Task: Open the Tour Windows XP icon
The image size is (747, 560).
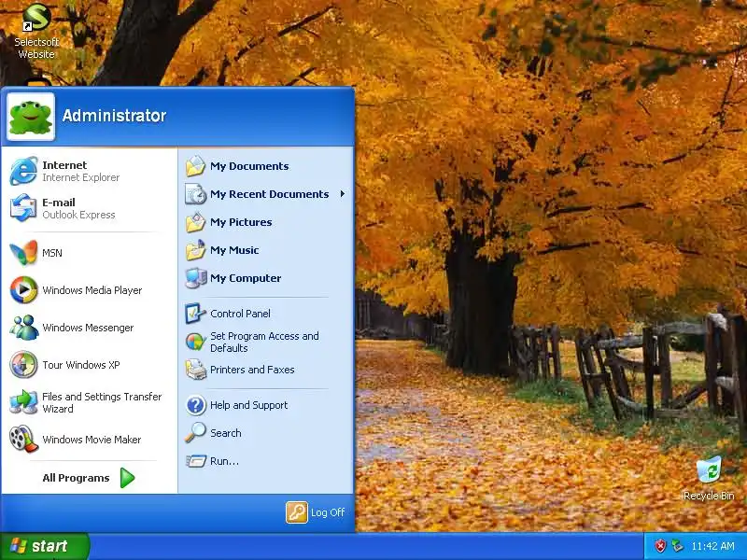Action: (24, 364)
